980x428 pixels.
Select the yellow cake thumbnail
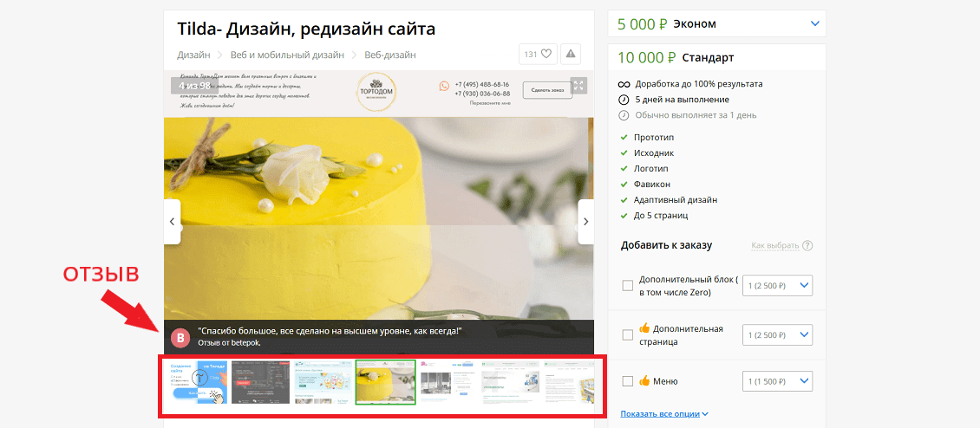pyautogui.click(x=386, y=382)
